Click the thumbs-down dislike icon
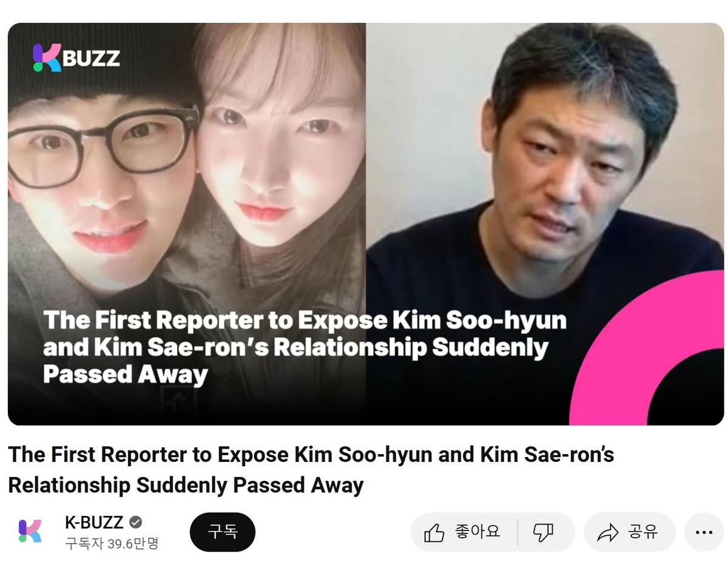 point(543,533)
